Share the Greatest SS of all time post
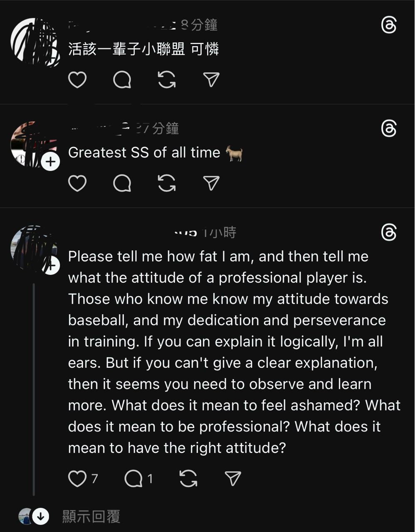 (x=211, y=183)
